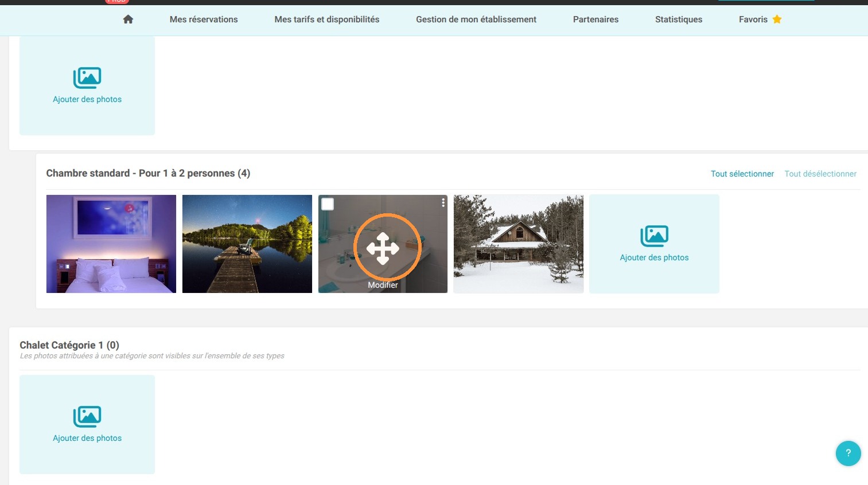Image resolution: width=868 pixels, height=485 pixels.
Task: Open Mes réservations menu
Action: tap(204, 19)
